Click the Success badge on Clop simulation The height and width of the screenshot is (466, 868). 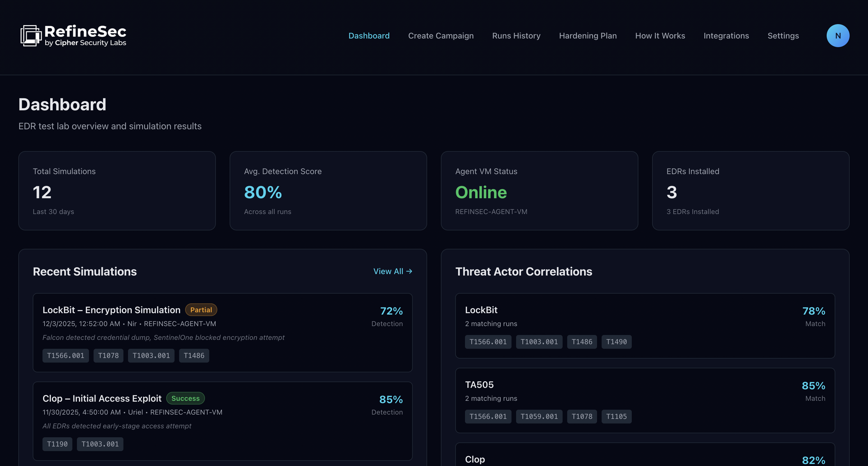[185, 398]
